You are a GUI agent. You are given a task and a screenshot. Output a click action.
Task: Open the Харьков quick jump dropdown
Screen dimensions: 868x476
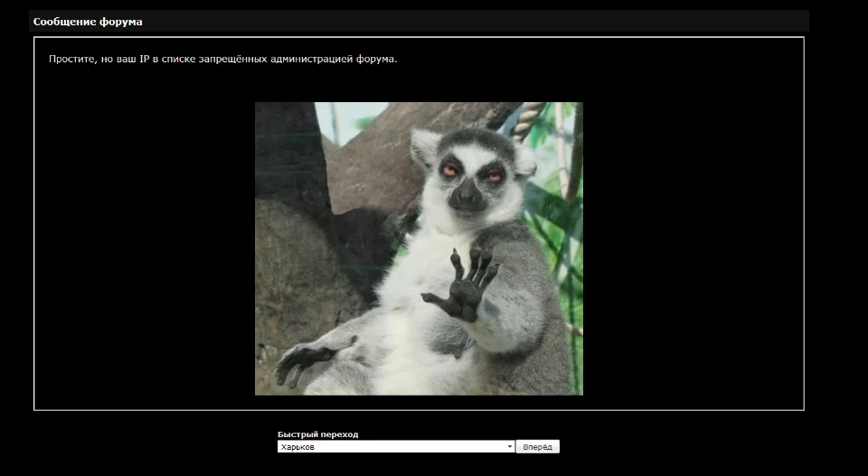[x=396, y=447]
